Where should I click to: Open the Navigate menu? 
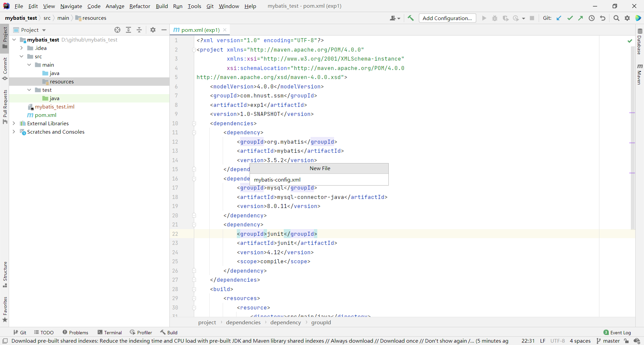71,6
